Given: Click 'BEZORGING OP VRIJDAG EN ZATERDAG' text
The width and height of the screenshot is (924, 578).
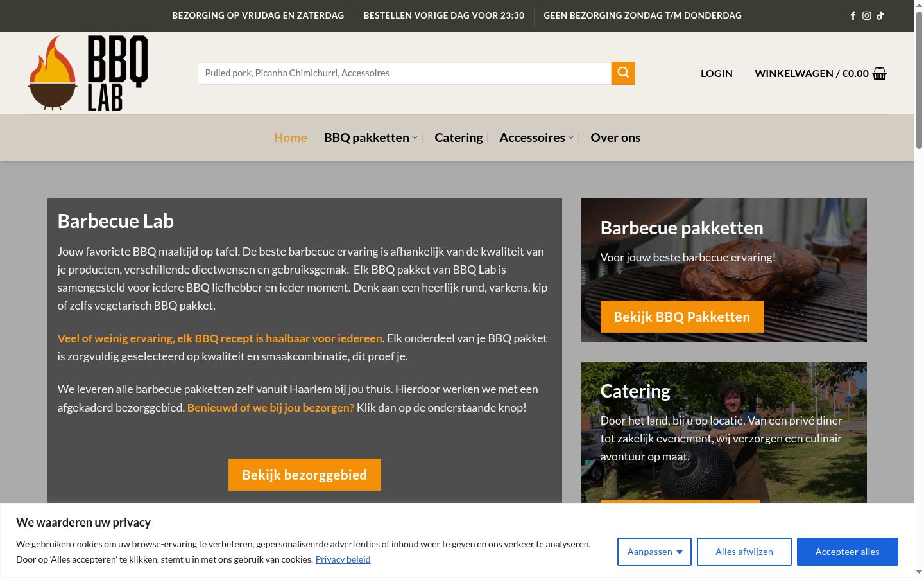Looking at the screenshot, I should (x=258, y=15).
